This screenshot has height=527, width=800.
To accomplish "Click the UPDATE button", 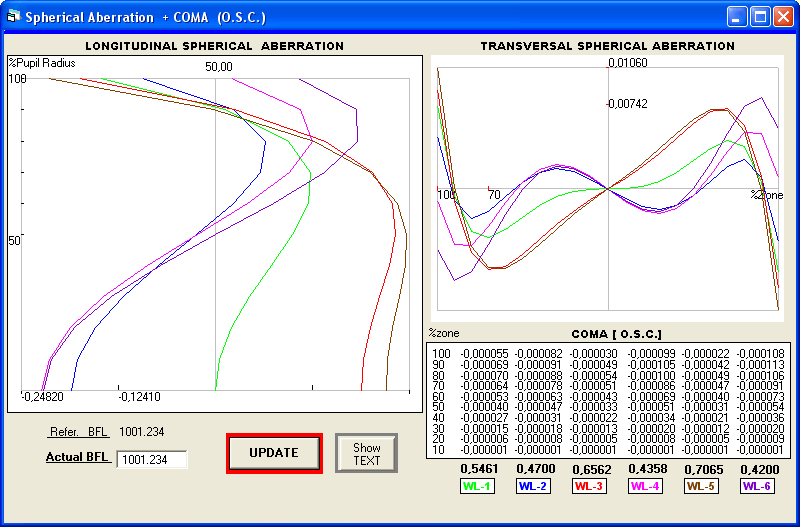I will pyautogui.click(x=274, y=453).
